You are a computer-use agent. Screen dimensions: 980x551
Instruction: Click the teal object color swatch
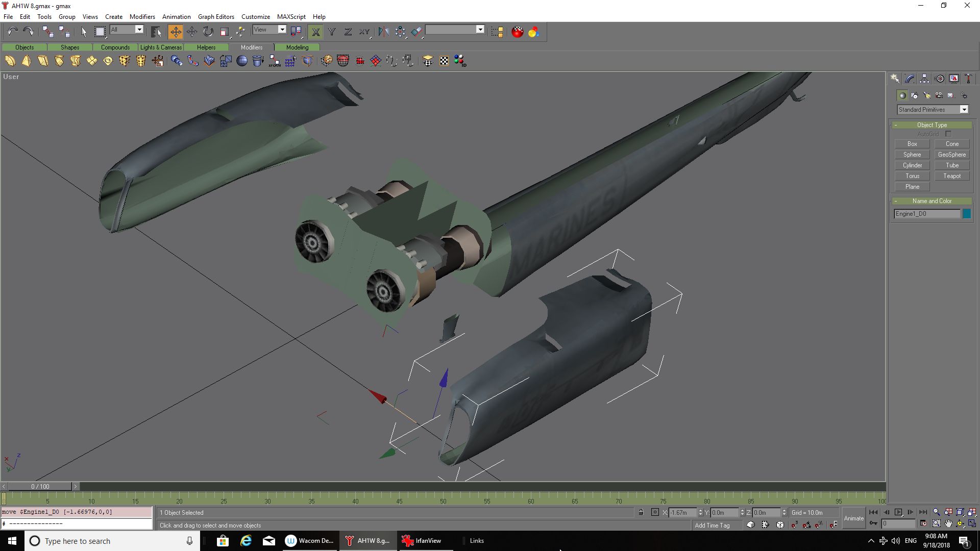(x=966, y=214)
